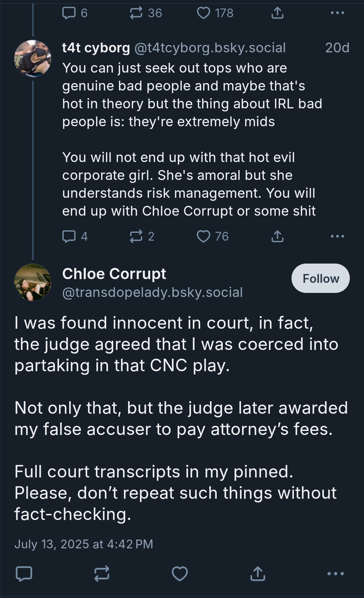
Task: Open the @transdopelady.bsky.social handle link
Action: [x=152, y=292]
